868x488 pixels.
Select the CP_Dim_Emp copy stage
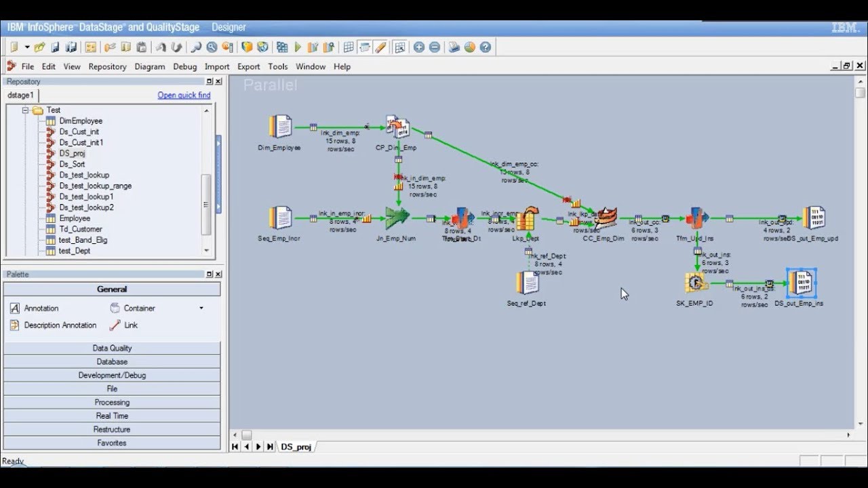click(x=398, y=127)
